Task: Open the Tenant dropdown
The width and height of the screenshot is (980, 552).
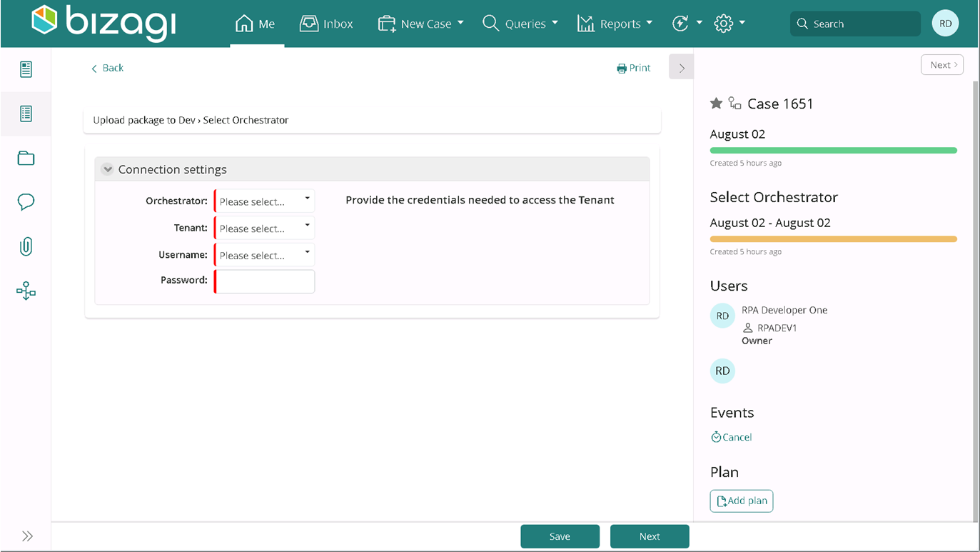Action: tap(264, 229)
